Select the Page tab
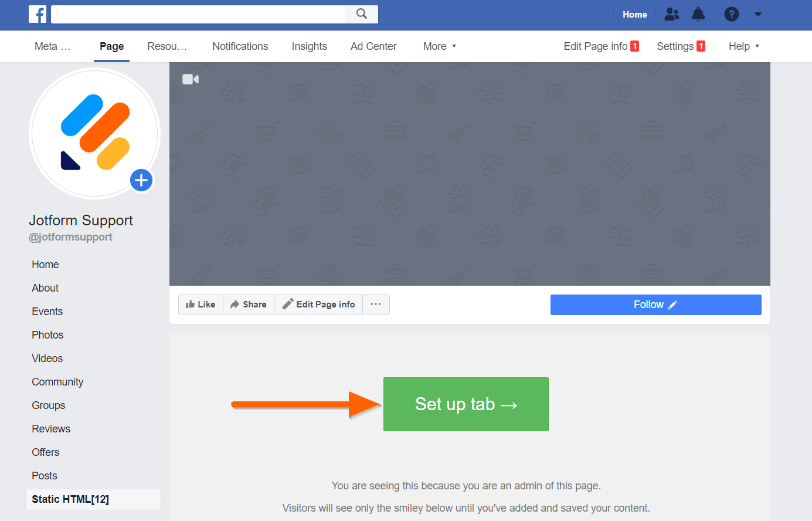This screenshot has width=812, height=521. pos(111,46)
